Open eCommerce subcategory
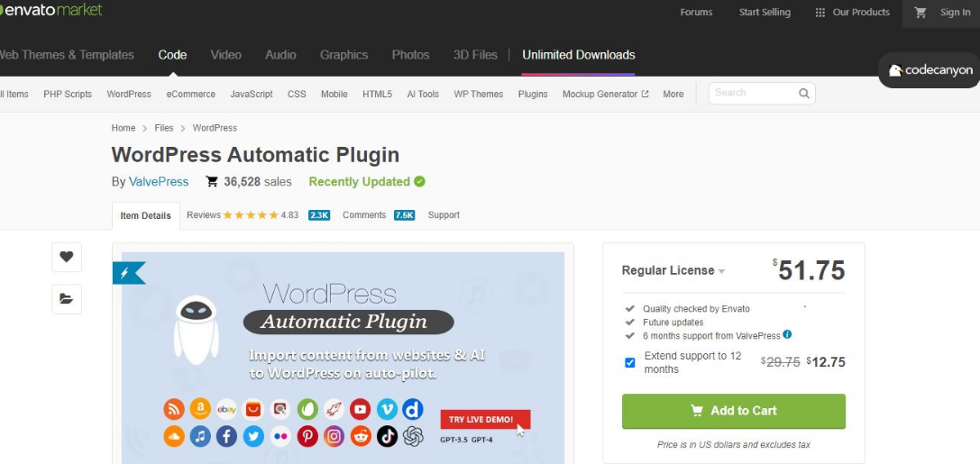This screenshot has width=980, height=464. [x=190, y=95]
